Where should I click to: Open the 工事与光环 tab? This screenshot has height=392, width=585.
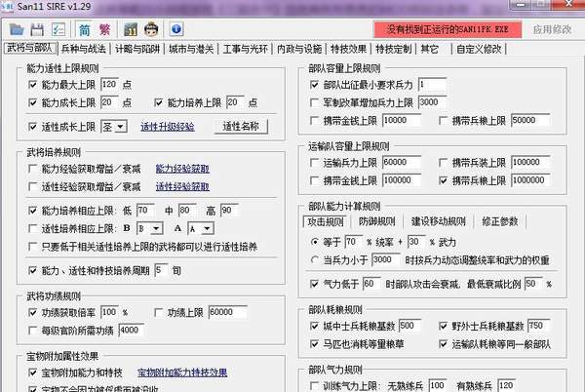245,49
